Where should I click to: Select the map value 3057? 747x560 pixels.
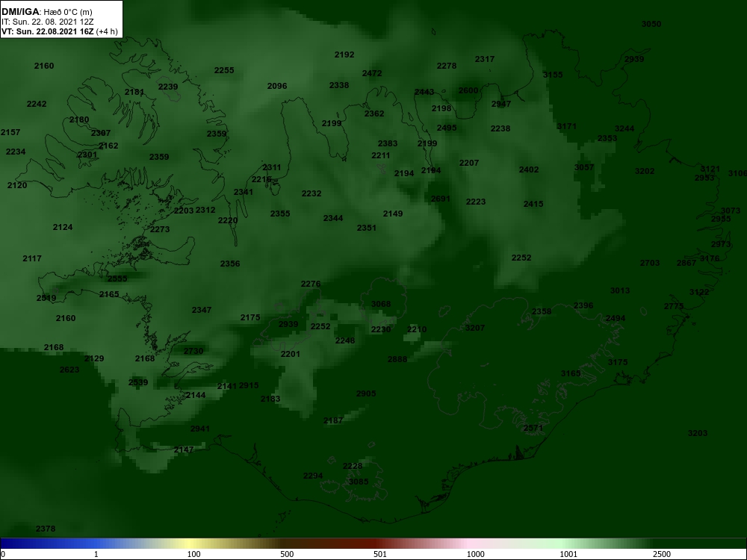(584, 167)
